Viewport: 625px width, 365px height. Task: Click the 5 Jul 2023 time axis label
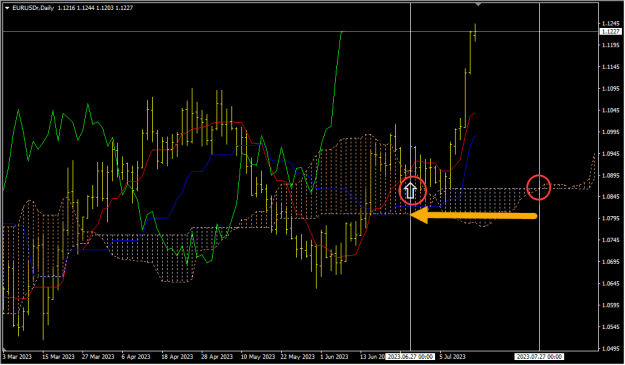click(452, 356)
